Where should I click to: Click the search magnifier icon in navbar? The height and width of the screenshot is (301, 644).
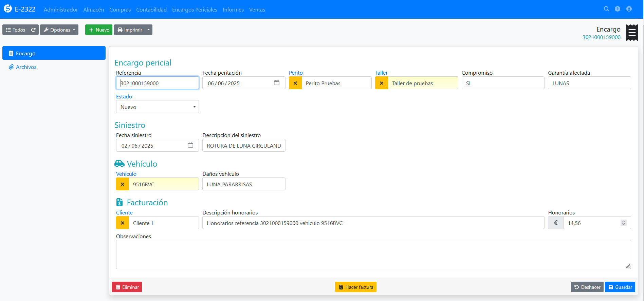coord(606,9)
